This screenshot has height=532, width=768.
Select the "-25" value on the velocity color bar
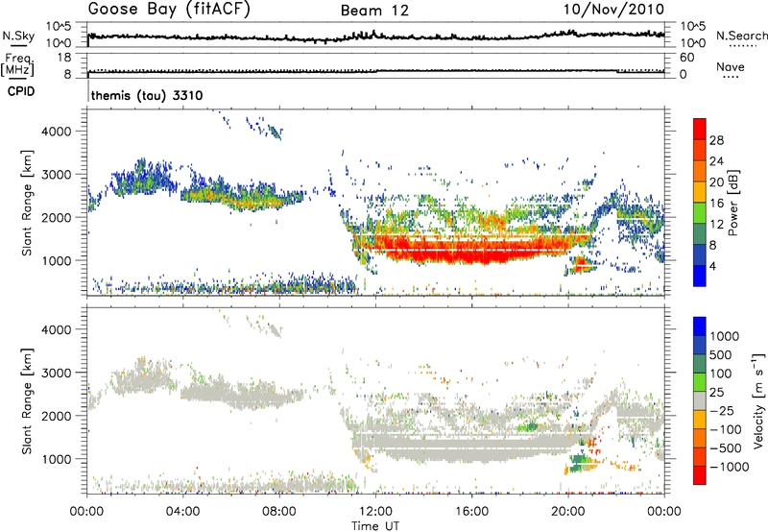(x=723, y=411)
